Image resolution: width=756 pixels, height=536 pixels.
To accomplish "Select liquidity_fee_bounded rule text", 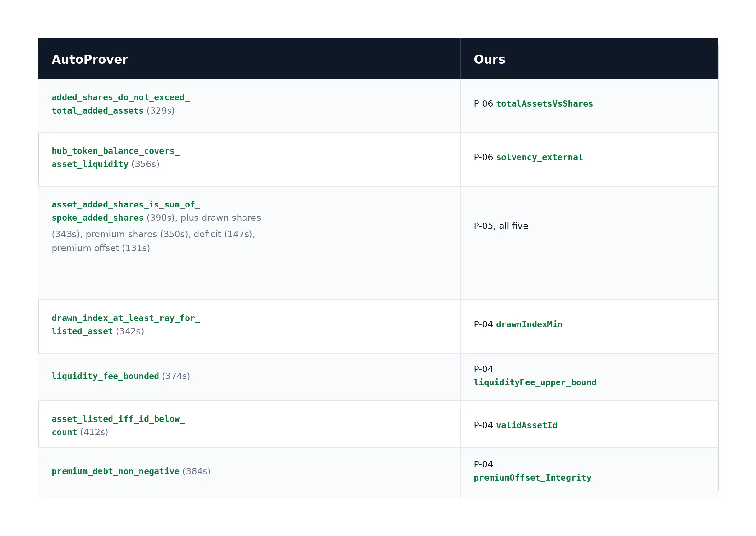I will [x=106, y=376].
